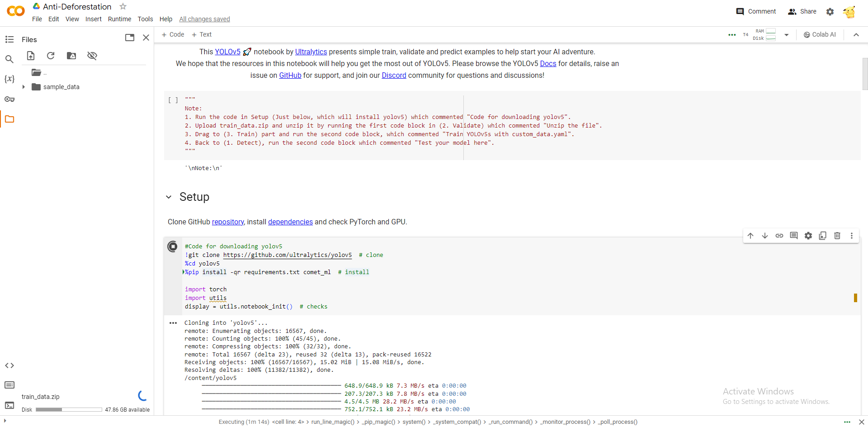Open the Variables {x} panel
The height and width of the screenshot is (427, 868).
click(x=9, y=79)
